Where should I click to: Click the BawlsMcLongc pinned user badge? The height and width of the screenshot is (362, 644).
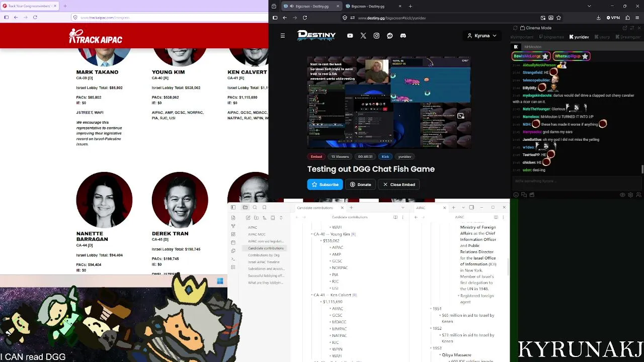(531, 56)
